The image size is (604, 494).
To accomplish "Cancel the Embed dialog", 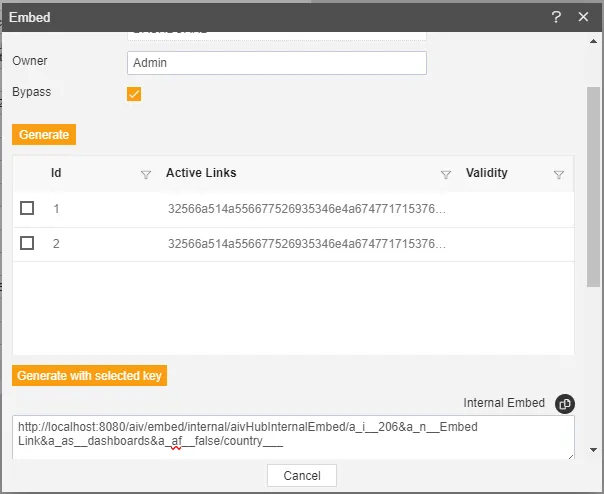I will [302, 476].
